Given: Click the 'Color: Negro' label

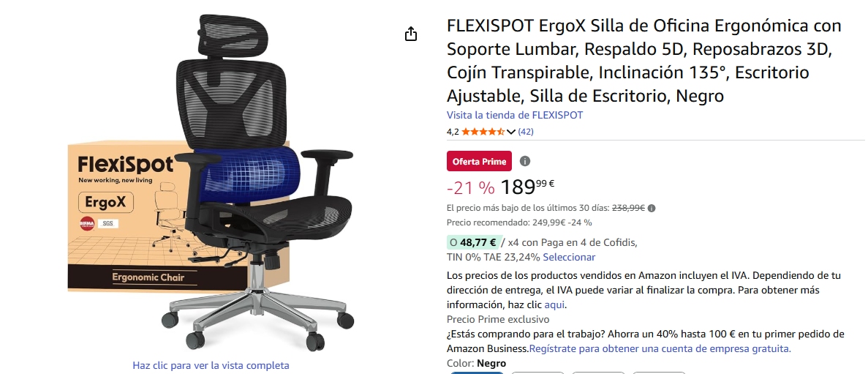Looking at the screenshot, I should pyautogui.click(x=476, y=364).
